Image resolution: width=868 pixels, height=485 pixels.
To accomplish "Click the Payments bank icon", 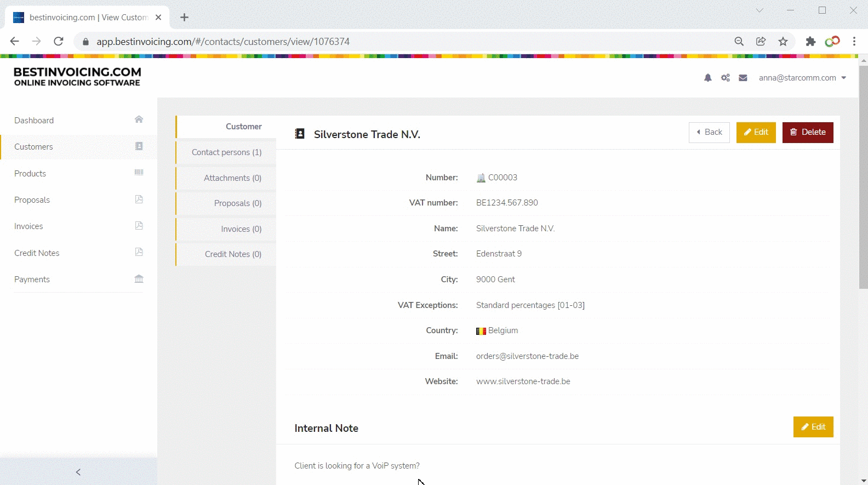I will [139, 279].
